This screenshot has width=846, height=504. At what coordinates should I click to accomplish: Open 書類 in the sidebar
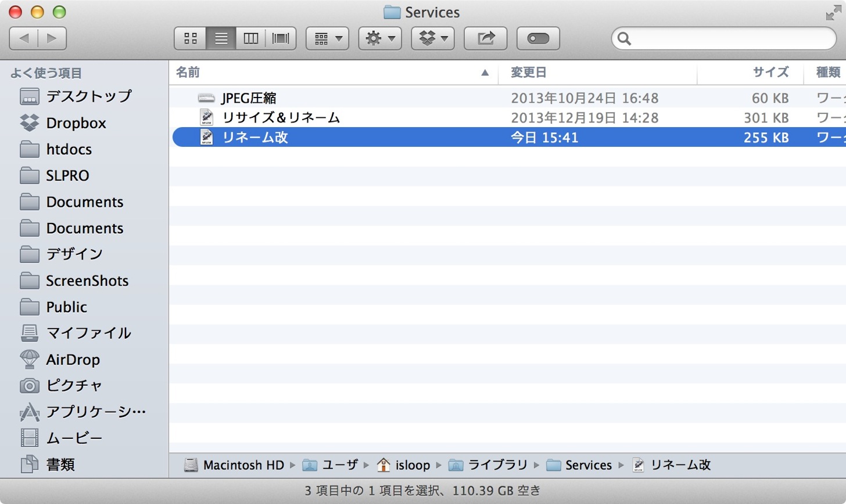click(48, 465)
